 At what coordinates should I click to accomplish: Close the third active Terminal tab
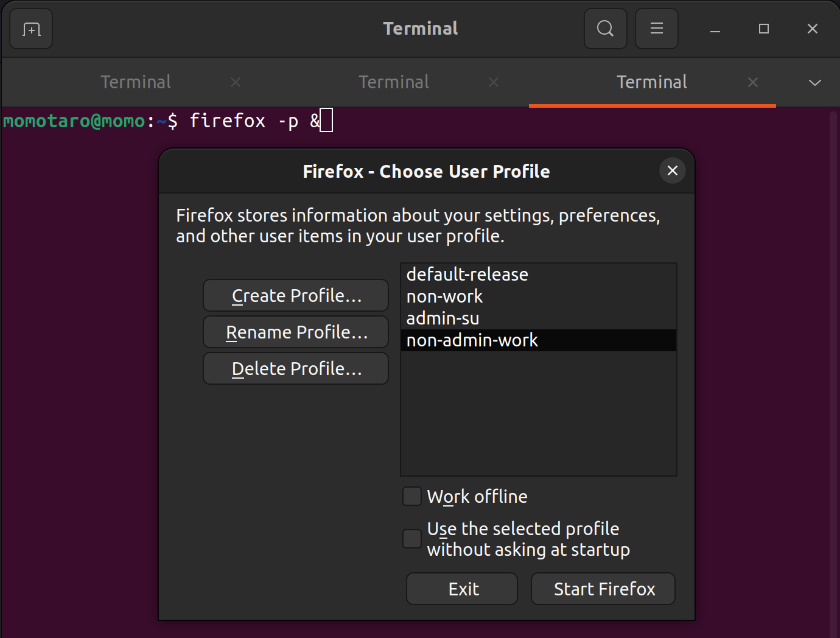(x=753, y=82)
